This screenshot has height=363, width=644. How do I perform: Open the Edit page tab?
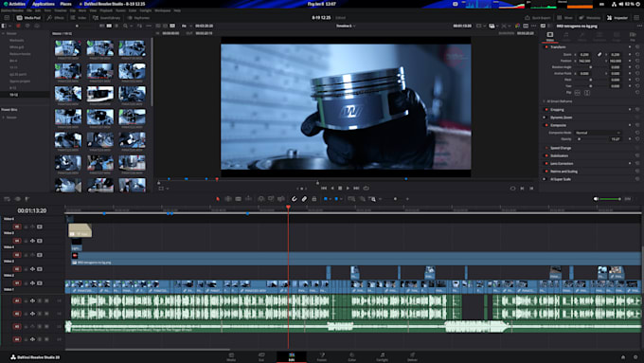(292, 356)
